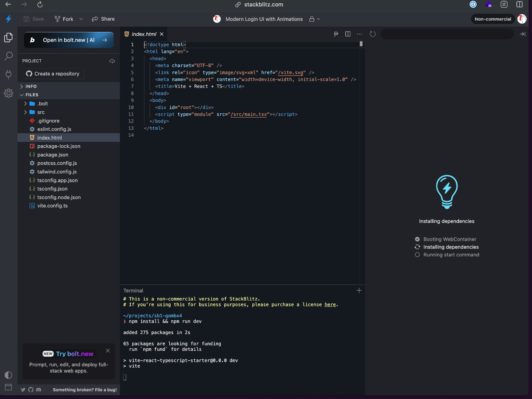Click Create a repository button
The width and height of the screenshot is (532, 399).
(x=53, y=74)
